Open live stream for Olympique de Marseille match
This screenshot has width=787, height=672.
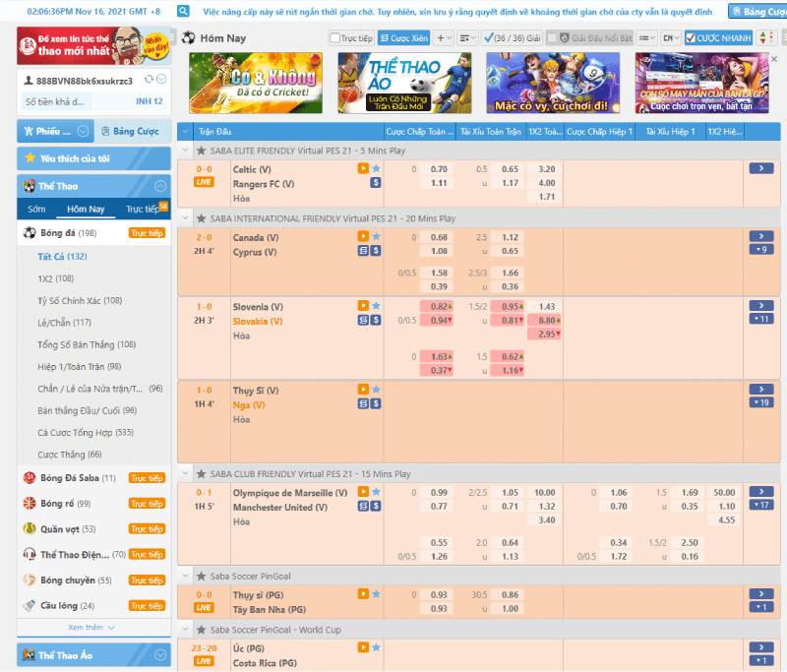tap(363, 492)
